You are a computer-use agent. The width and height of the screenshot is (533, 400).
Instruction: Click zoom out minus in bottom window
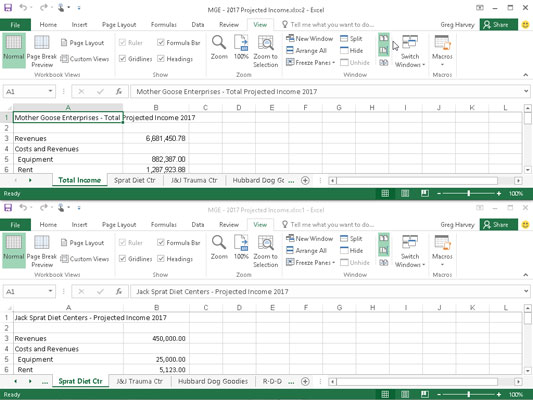tap(439, 395)
